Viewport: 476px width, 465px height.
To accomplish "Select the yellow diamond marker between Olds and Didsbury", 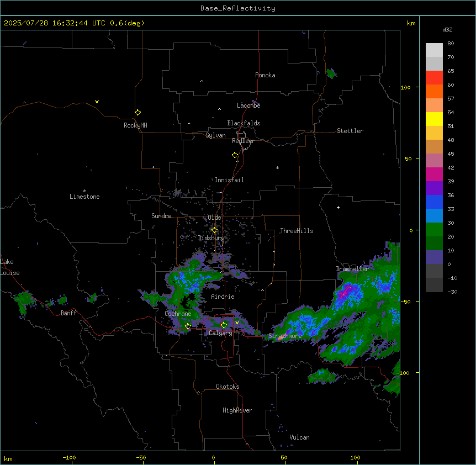I will (x=214, y=230).
